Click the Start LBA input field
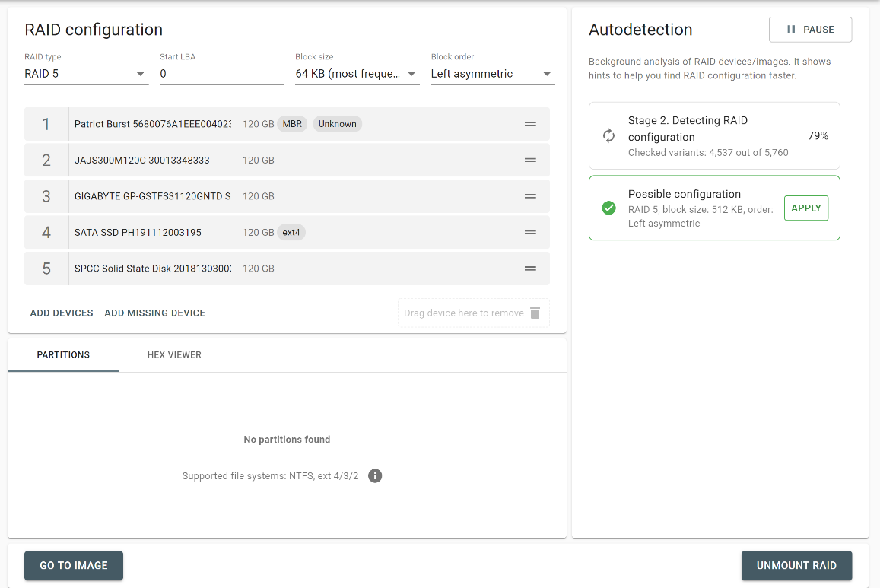Viewport: 880px width, 588px height. point(221,74)
